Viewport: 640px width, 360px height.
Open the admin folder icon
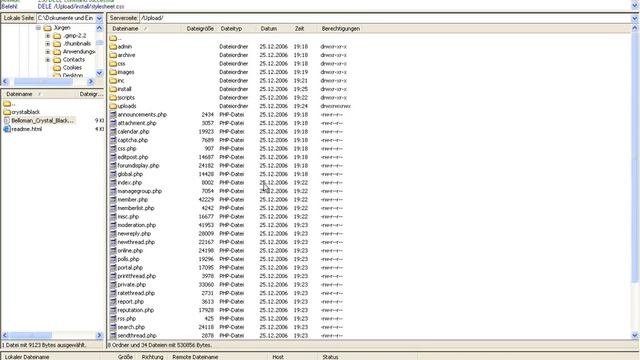point(113,47)
